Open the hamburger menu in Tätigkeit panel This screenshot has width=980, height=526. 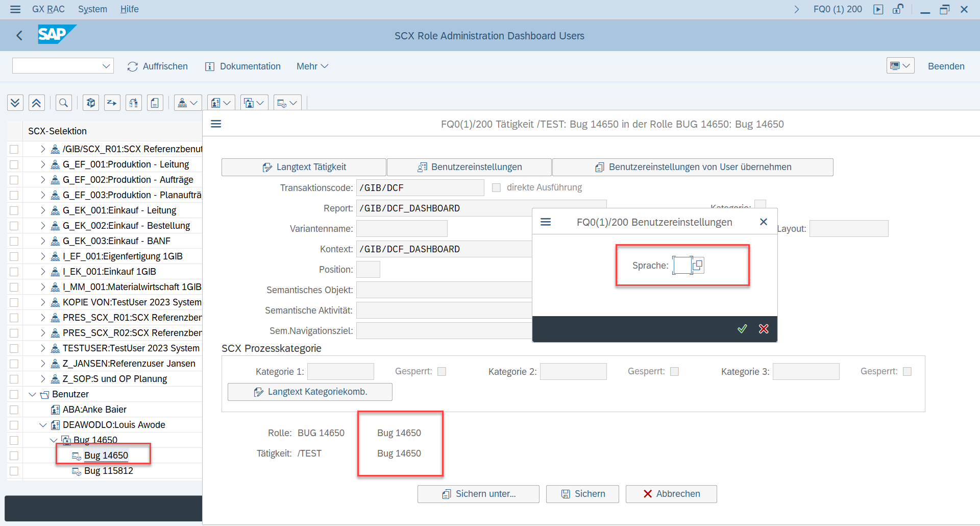(216, 124)
